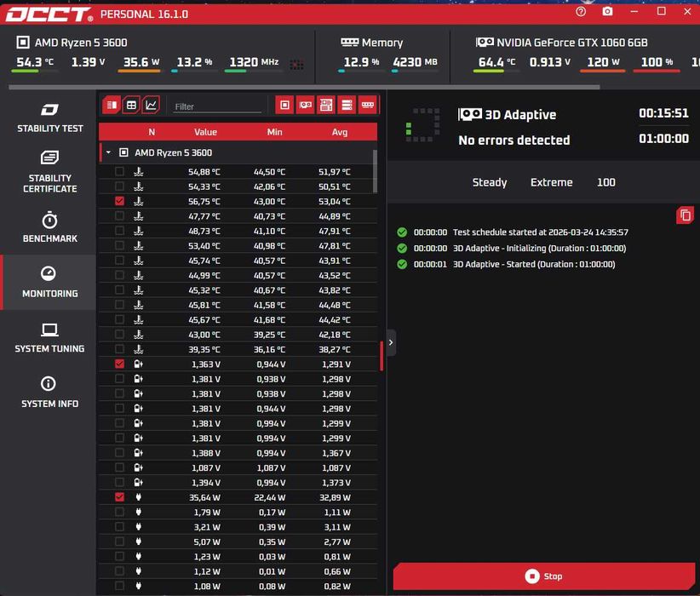Click the help question mark icon

pos(581,12)
